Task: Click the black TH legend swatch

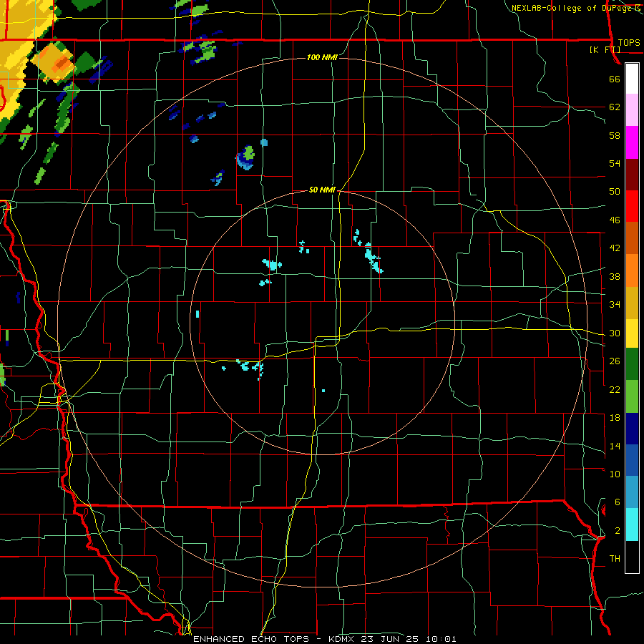Action: click(x=632, y=557)
